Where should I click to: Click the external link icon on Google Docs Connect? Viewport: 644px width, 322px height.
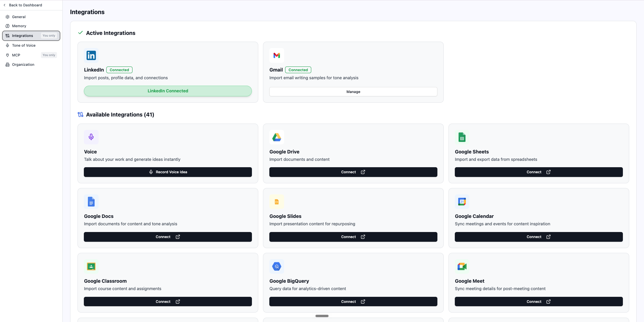(x=178, y=237)
